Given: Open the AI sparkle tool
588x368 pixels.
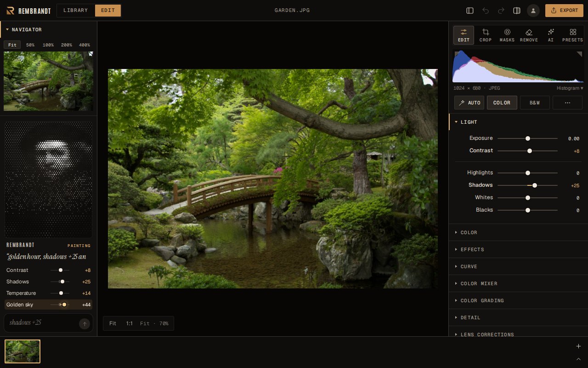Looking at the screenshot, I should [551, 35].
